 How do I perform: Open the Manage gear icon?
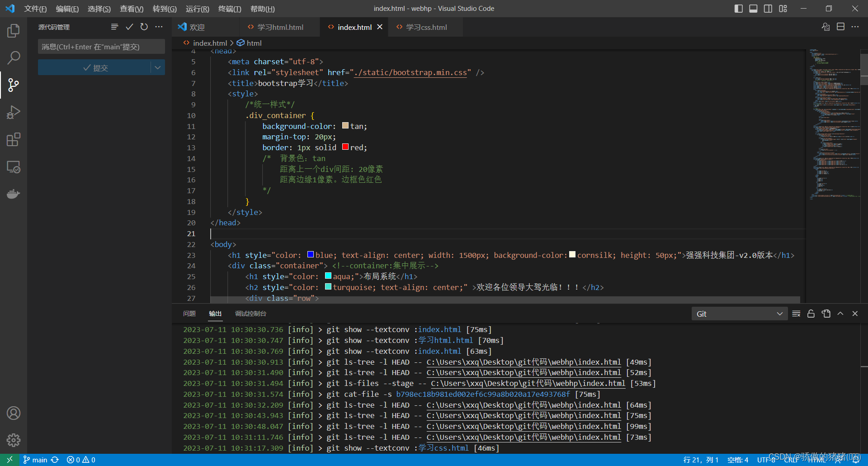point(14,440)
